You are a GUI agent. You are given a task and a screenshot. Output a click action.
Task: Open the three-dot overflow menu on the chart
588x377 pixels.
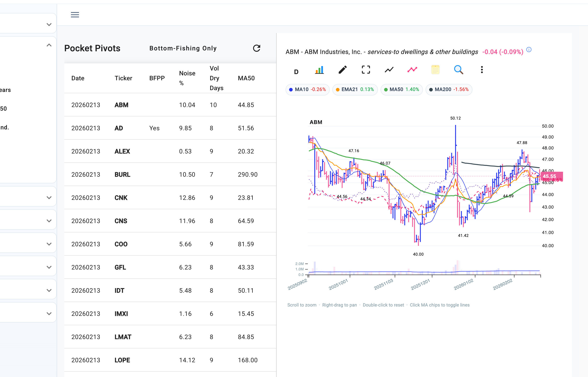[x=481, y=70]
